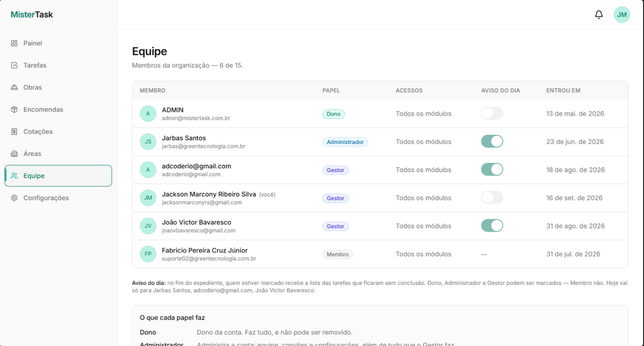Click the Membro role badge for Fabrício
Viewport: 644px width, 346px height.
(x=337, y=255)
